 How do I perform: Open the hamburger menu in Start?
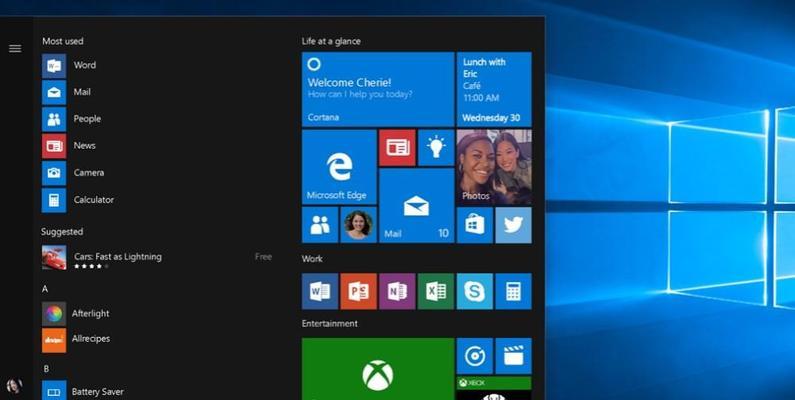tap(15, 48)
